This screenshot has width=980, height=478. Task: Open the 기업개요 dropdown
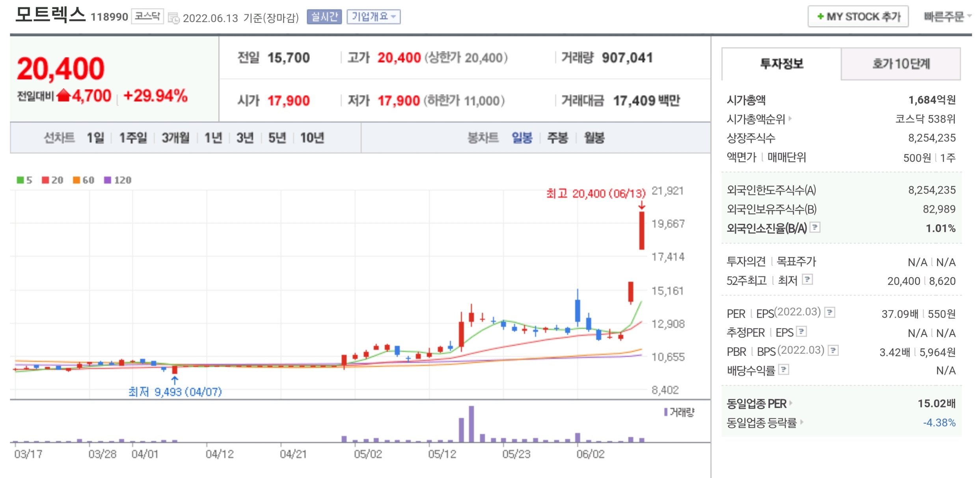(373, 17)
